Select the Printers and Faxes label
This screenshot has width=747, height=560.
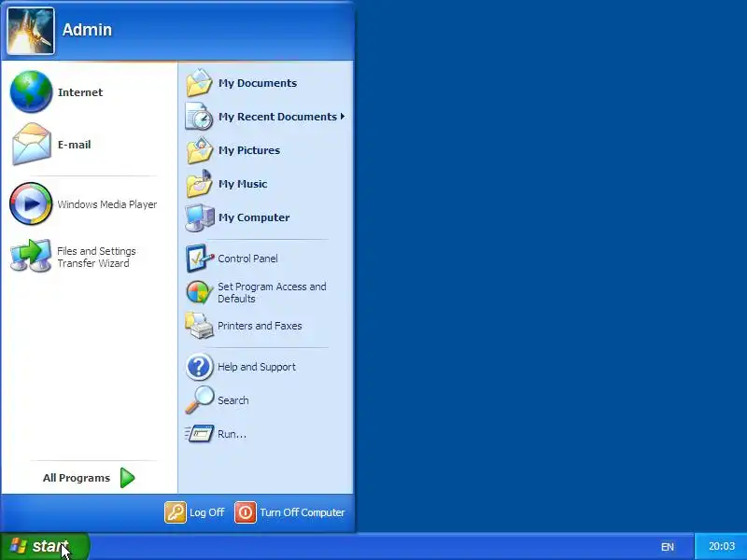pyautogui.click(x=260, y=326)
